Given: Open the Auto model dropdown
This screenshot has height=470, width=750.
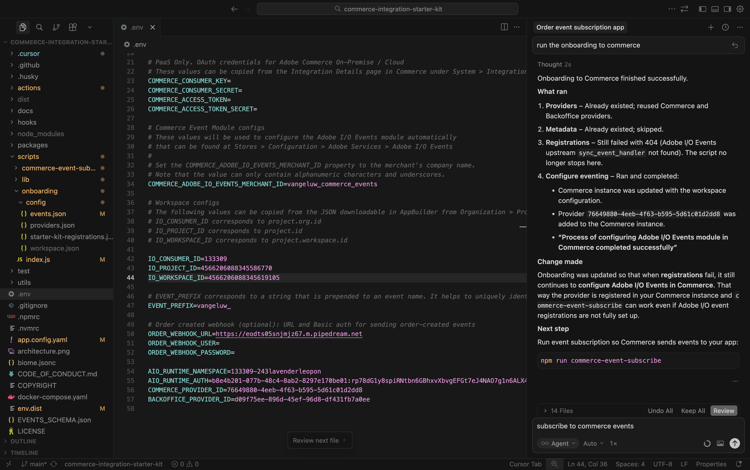Looking at the screenshot, I should coord(593,443).
